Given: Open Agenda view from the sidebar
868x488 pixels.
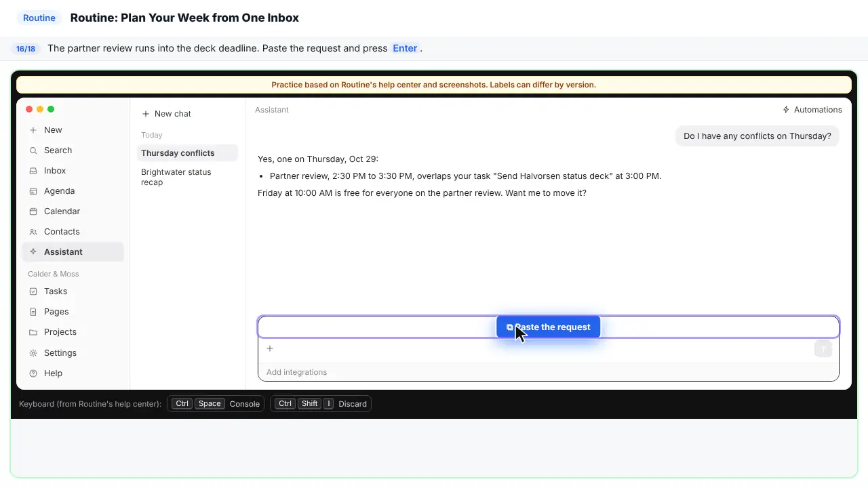Looking at the screenshot, I should 73,191.
